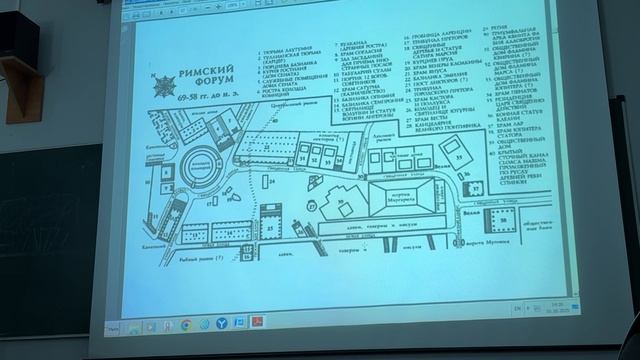Viewport: 640px width, 360px height.
Task: Click the Email icon in Reader toolbar
Action: click(x=147, y=14)
